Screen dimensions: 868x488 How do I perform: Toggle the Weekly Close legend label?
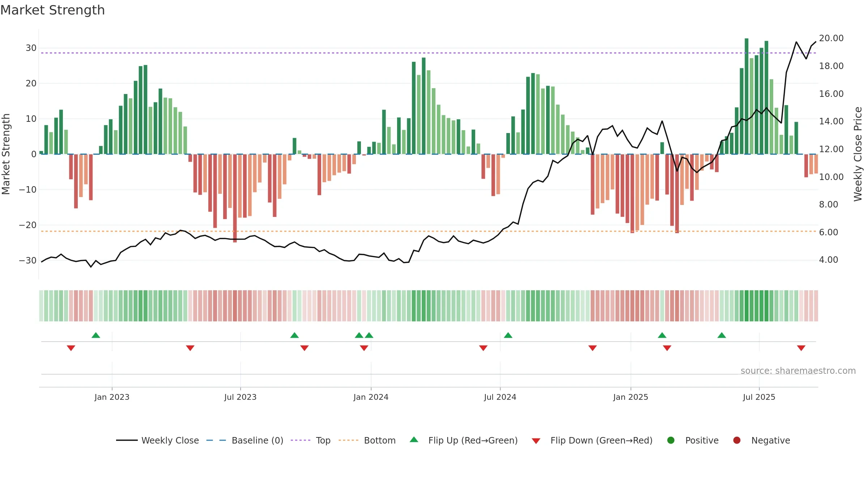click(170, 441)
